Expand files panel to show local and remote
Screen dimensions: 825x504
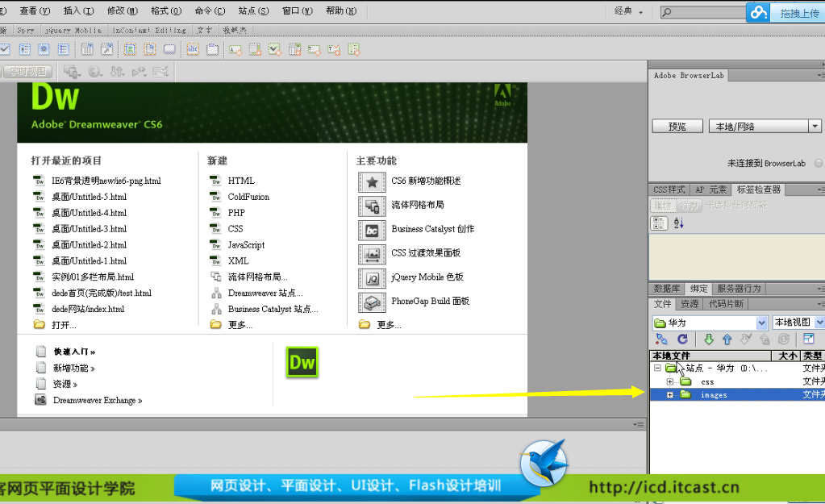point(809,339)
